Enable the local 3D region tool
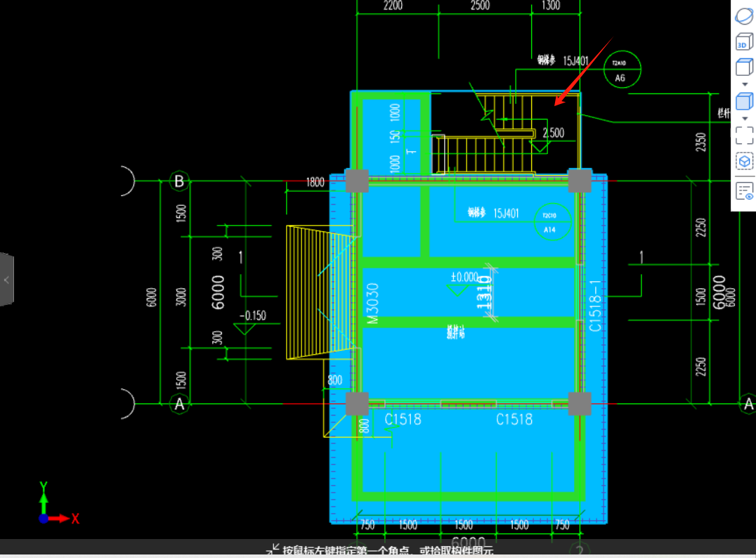Image resolution: width=756 pixels, height=558 pixels. click(x=744, y=161)
